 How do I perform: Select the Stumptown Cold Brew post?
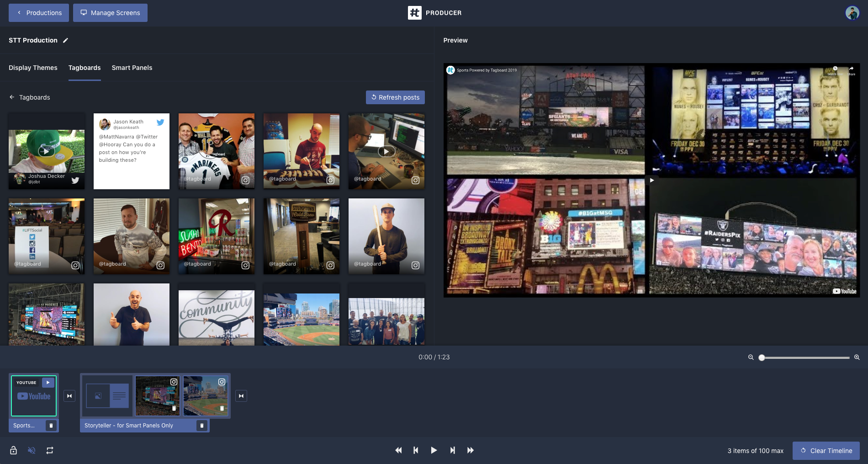(x=302, y=236)
